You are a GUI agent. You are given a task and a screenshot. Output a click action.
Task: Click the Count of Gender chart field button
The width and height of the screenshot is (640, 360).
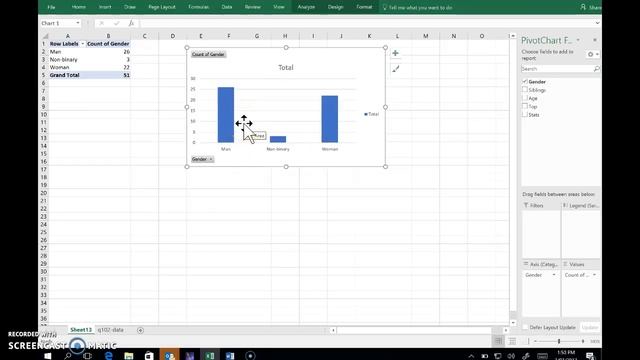208,54
